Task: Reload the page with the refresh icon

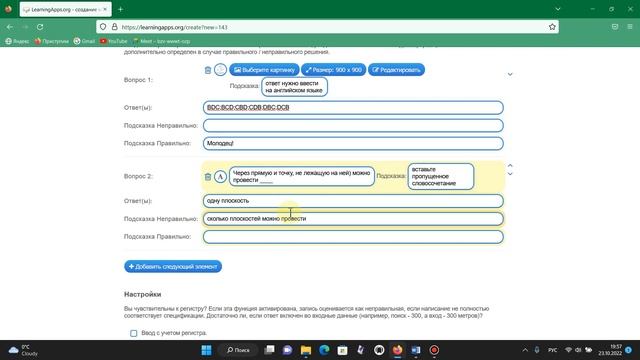Action: click(40, 27)
